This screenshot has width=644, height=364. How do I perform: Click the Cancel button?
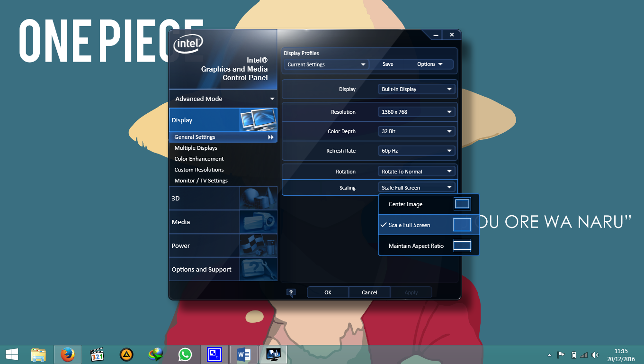(x=369, y=292)
